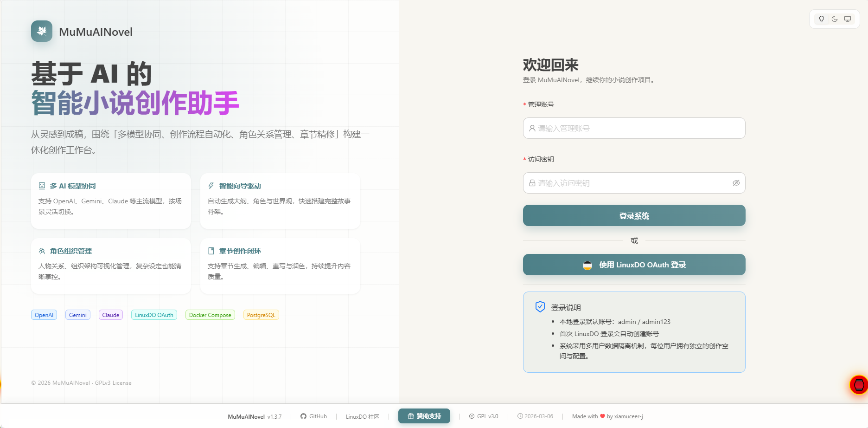Click the 访问密钥 field label

point(541,159)
